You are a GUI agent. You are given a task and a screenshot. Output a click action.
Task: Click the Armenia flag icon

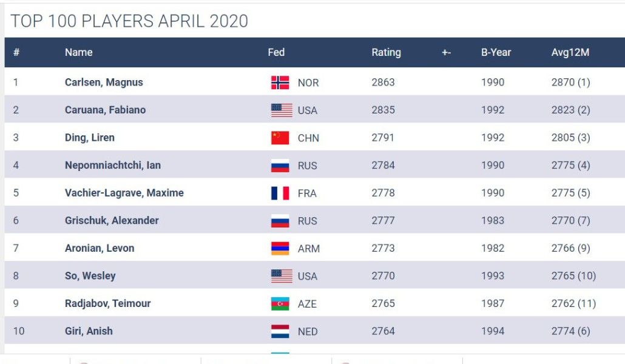(280, 248)
